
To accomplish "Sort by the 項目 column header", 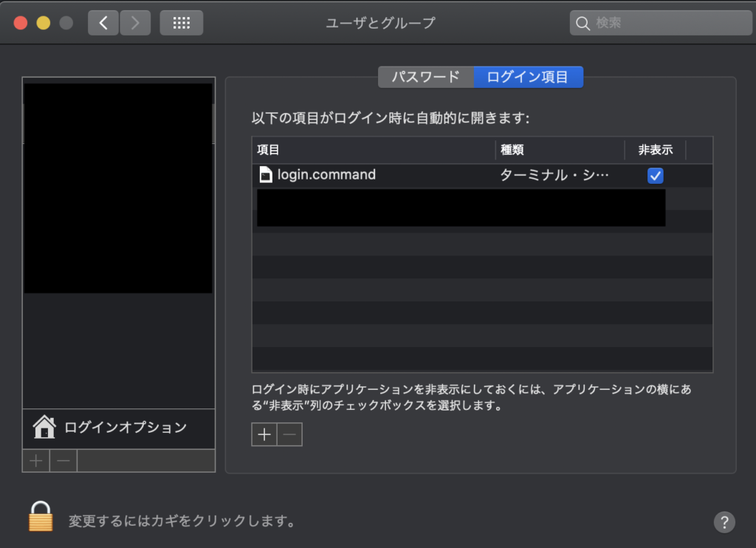I will pyautogui.click(x=373, y=150).
